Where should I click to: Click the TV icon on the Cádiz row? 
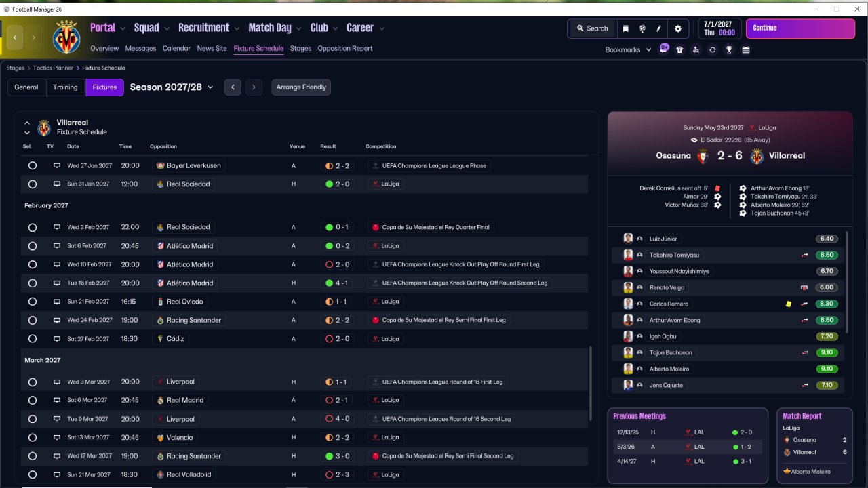[57, 338]
